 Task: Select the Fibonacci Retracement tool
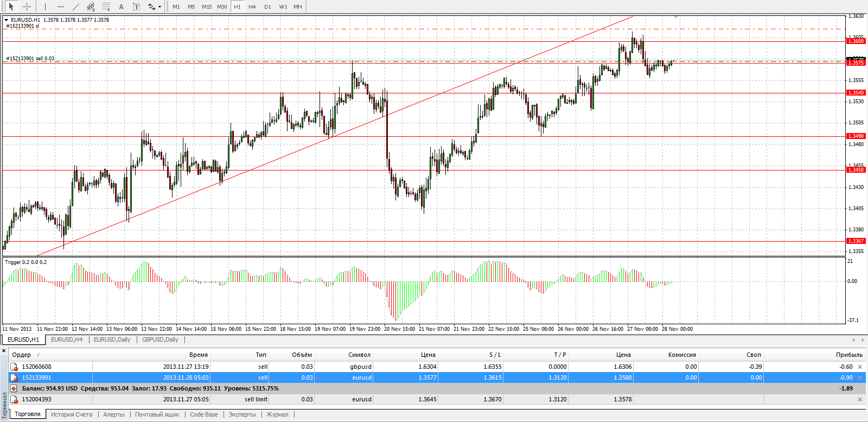pyautogui.click(x=106, y=7)
